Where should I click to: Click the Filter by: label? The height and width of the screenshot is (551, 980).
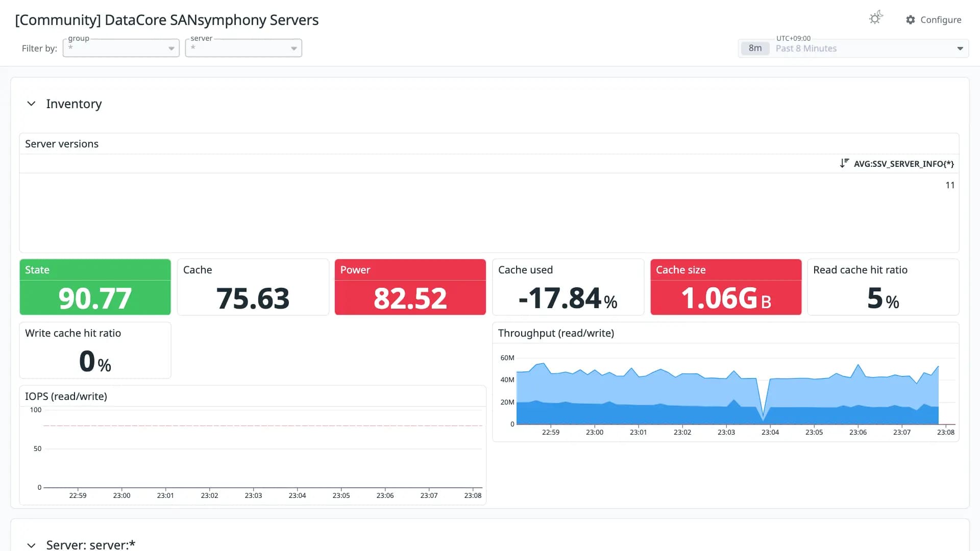[39, 48]
